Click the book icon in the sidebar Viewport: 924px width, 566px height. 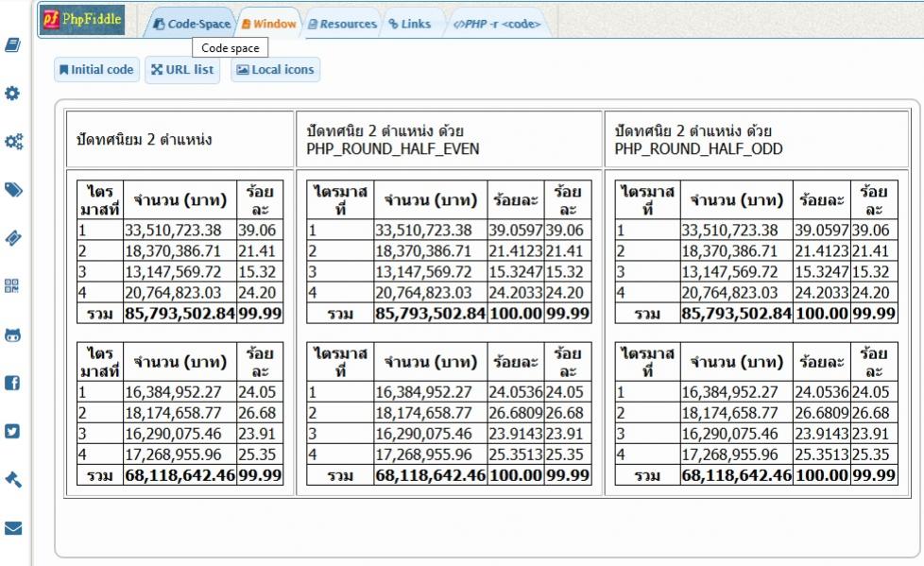tap(13, 45)
